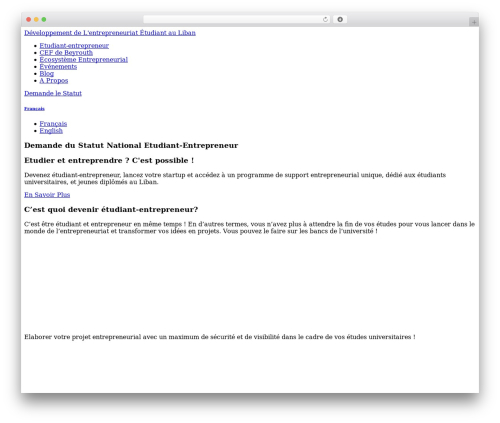Click the yellow minimize window button

(x=36, y=20)
